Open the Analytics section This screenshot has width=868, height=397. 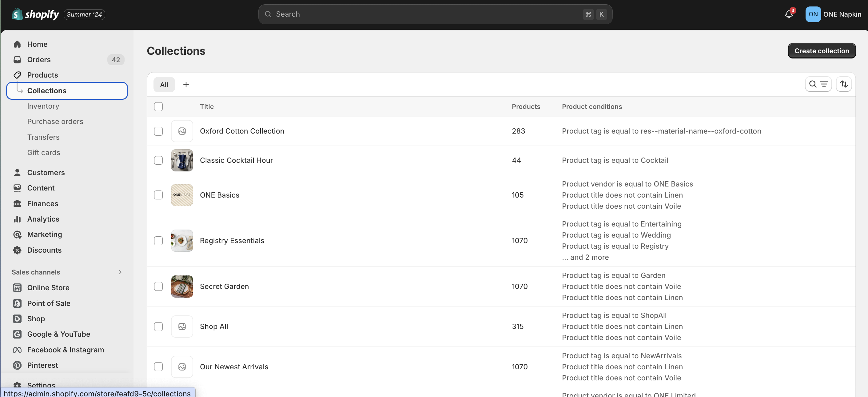point(43,219)
